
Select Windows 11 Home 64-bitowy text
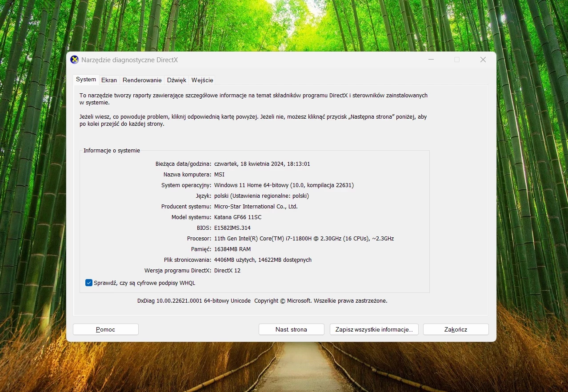(x=284, y=185)
